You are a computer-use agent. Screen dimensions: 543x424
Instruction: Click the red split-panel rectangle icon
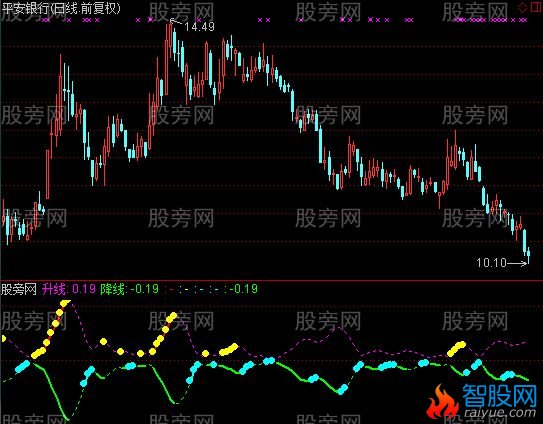pyautogui.click(x=536, y=7)
